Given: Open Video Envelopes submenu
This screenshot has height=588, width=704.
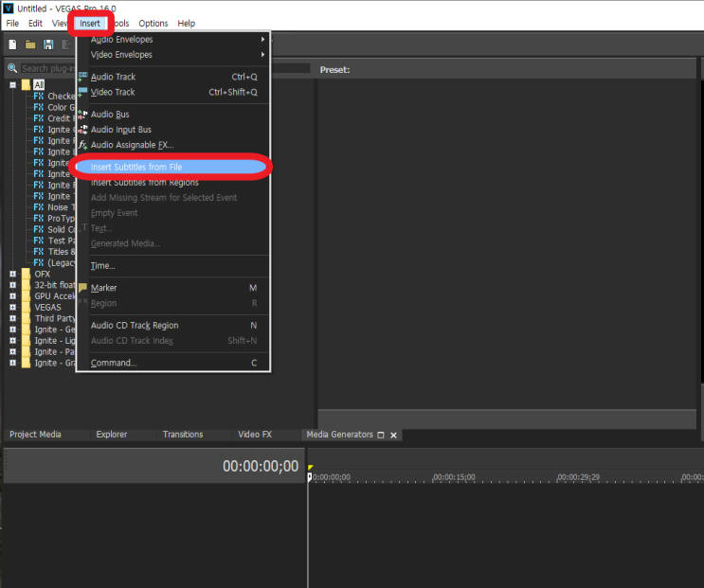Looking at the screenshot, I should pos(173,55).
